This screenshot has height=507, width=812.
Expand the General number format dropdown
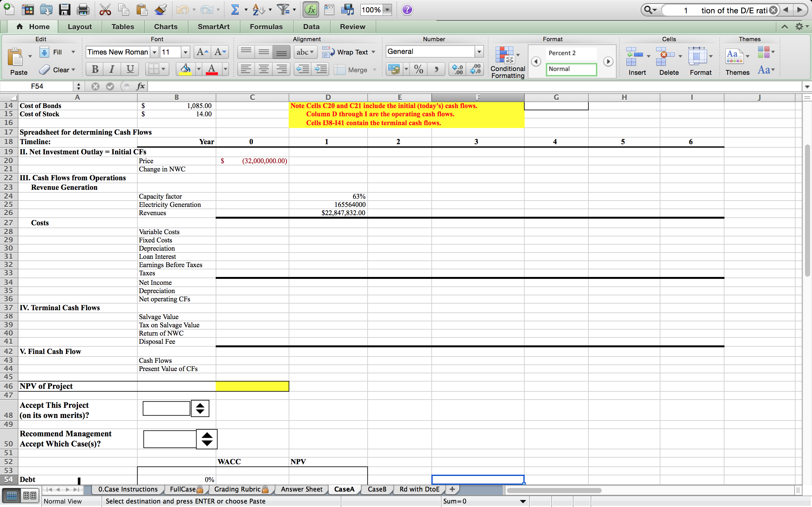click(x=479, y=52)
